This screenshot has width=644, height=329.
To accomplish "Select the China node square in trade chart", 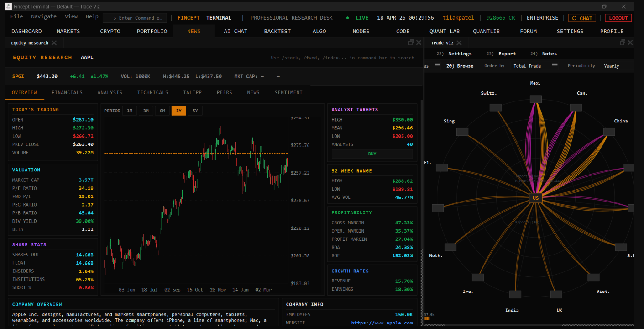I will click(609, 132).
